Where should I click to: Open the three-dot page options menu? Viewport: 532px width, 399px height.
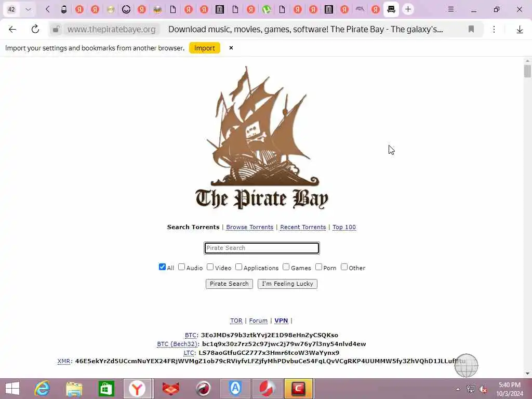[x=494, y=30]
